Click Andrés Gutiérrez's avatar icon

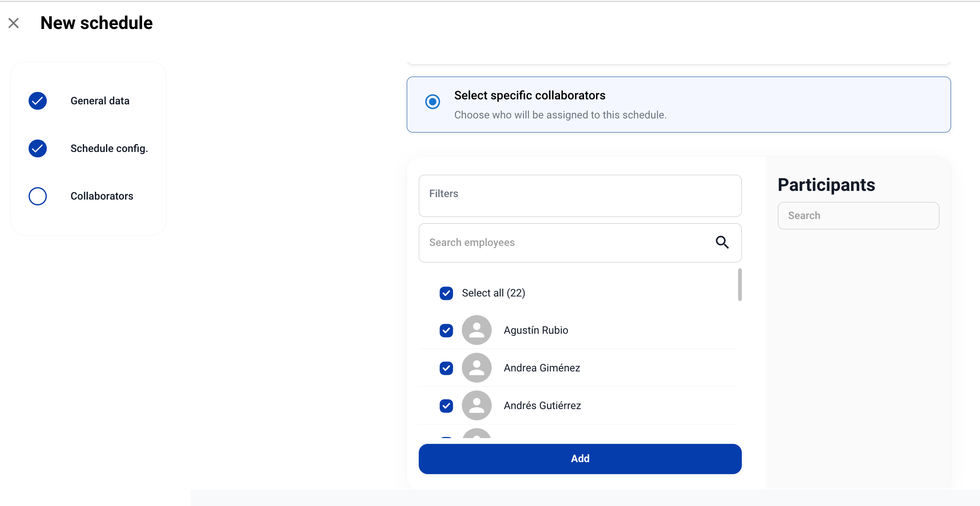click(476, 405)
